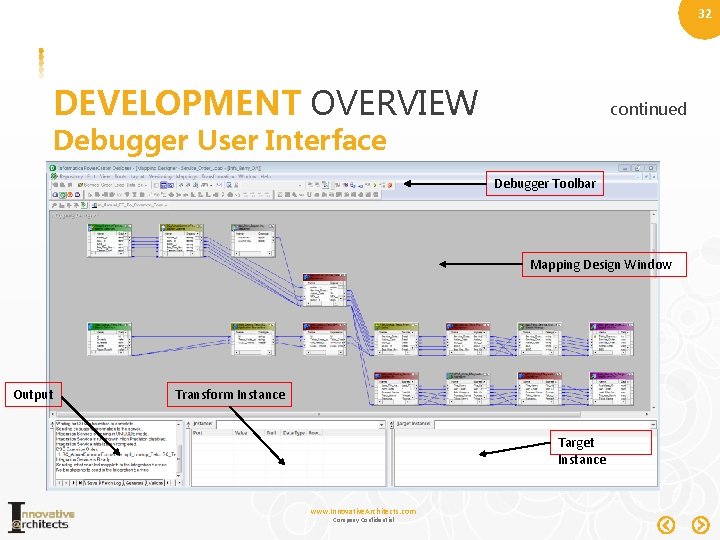The image size is (720, 540).
Task: Open the Edit menu
Action: pos(91,176)
